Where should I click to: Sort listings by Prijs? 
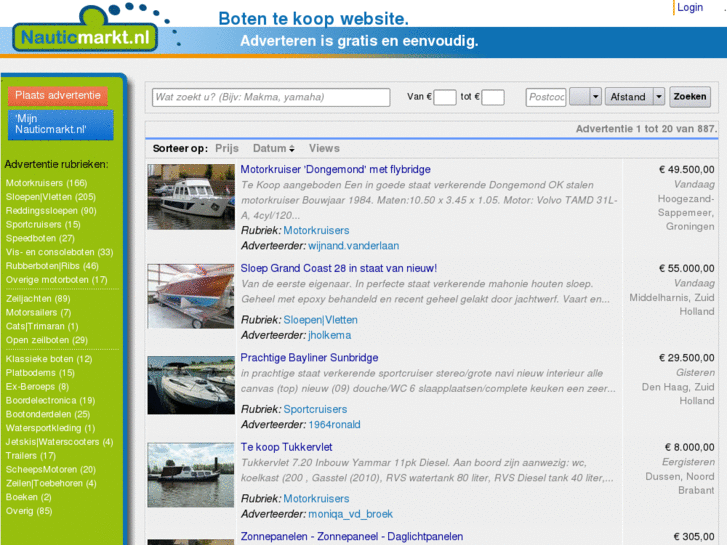(227, 148)
